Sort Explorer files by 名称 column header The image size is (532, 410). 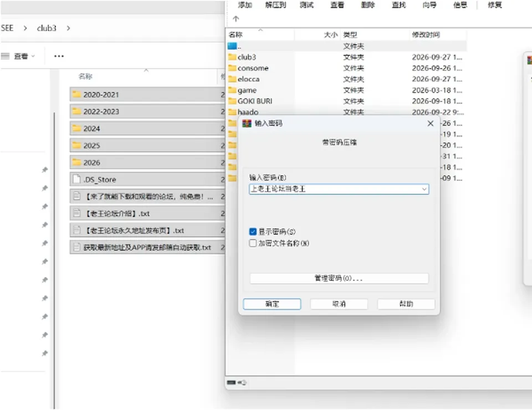point(85,76)
